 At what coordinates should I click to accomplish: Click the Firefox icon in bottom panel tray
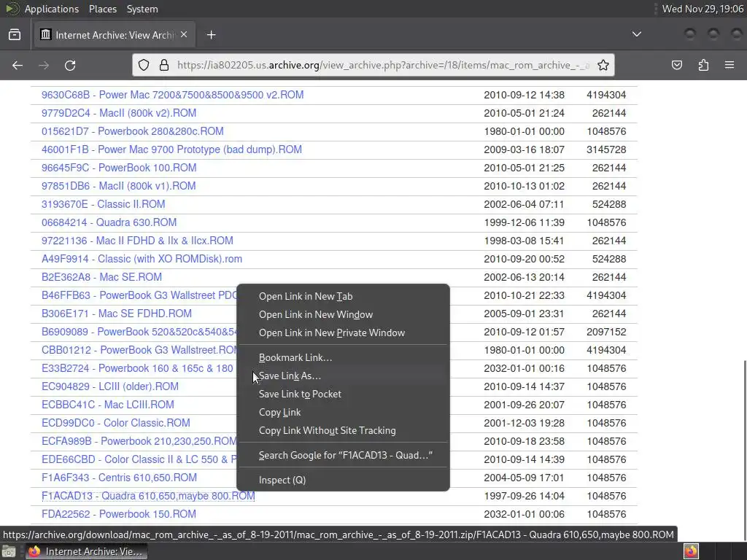(x=692, y=551)
